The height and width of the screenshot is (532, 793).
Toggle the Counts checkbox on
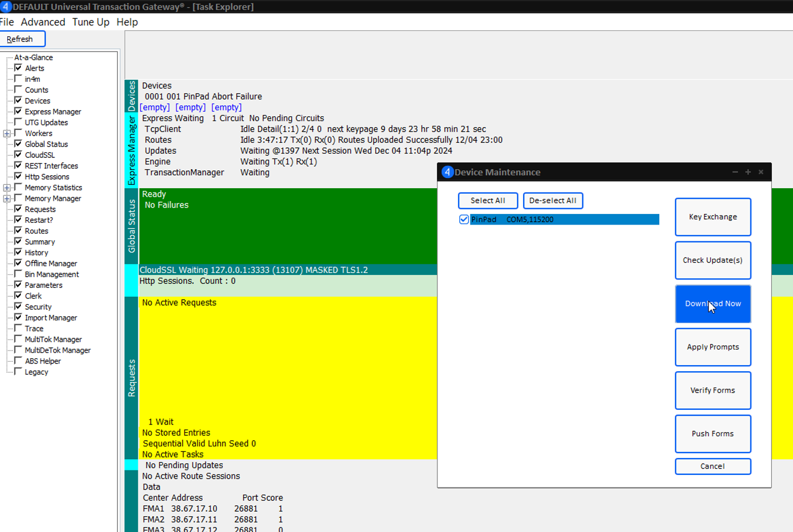(18, 90)
